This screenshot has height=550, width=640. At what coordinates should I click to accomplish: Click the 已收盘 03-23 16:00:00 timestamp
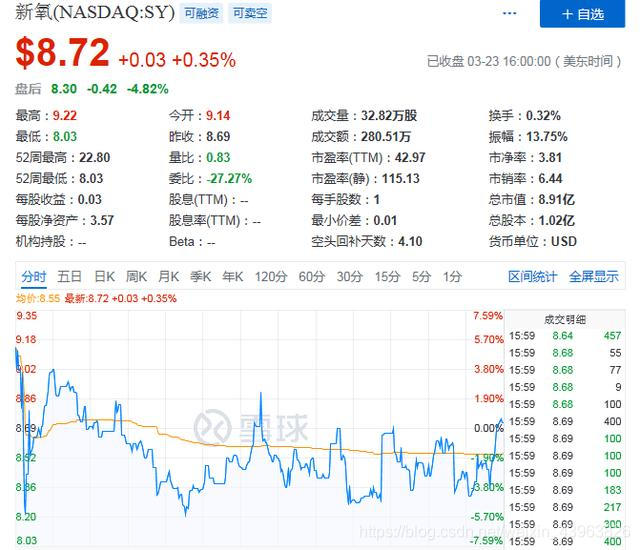[x=524, y=62]
